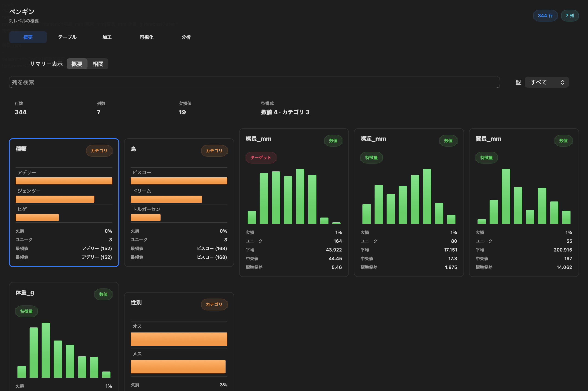Click the 特徴量 badge on 嘴深_mm
The image size is (588, 391).
[x=371, y=158]
